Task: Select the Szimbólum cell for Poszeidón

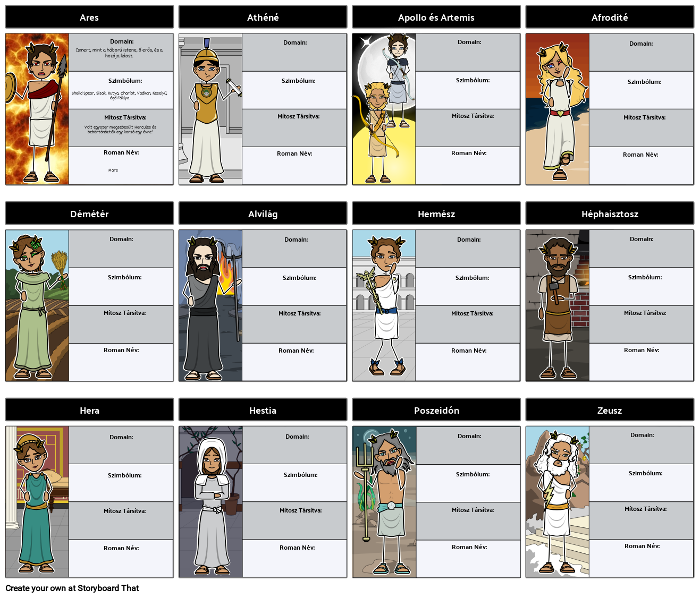Action: tap(468, 483)
